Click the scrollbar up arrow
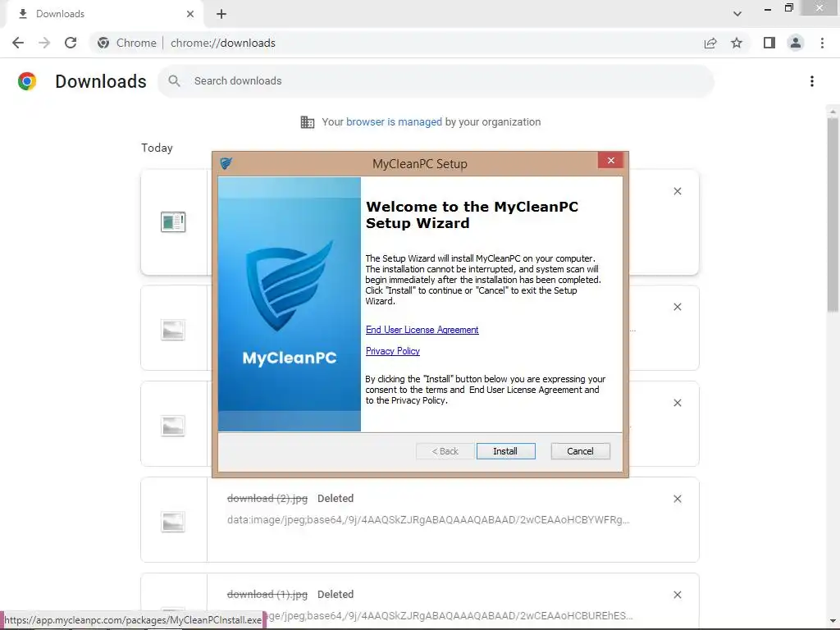Screen dimensions: 840x630 click(833, 112)
